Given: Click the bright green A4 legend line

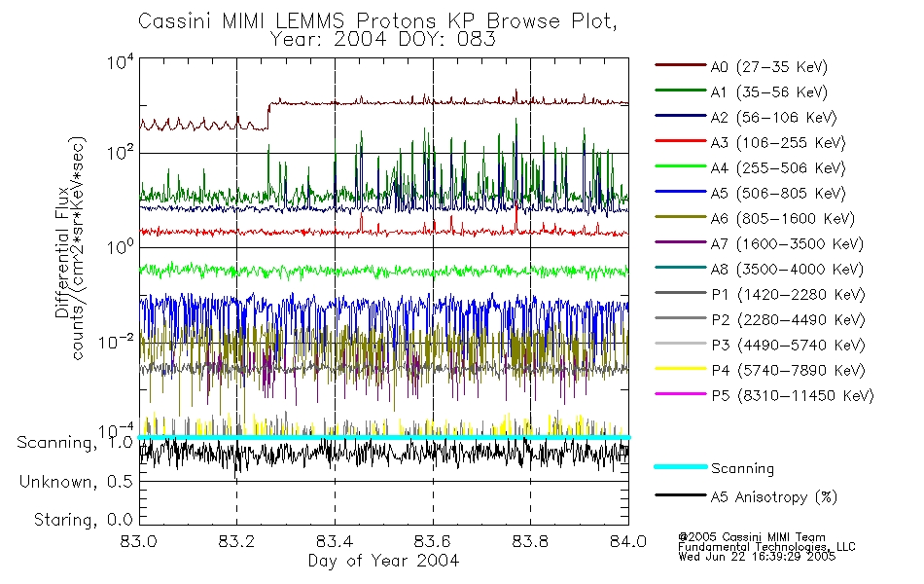Looking at the screenshot, I should point(680,166).
